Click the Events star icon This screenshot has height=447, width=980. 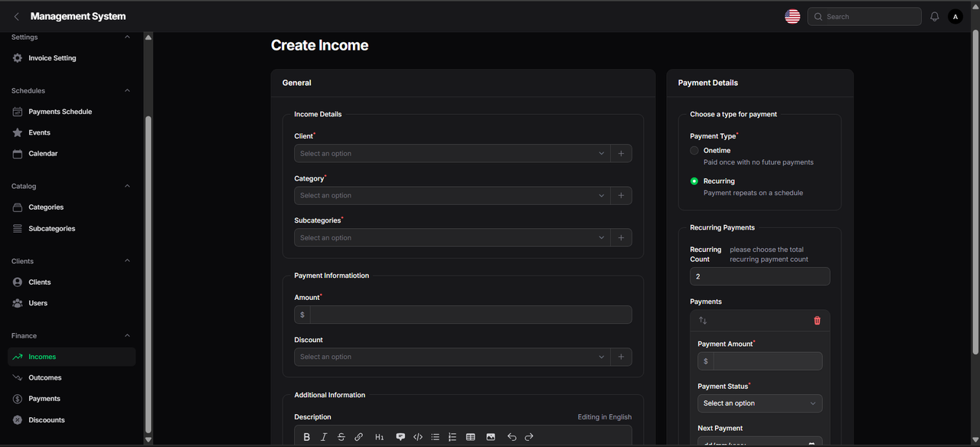[18, 132]
